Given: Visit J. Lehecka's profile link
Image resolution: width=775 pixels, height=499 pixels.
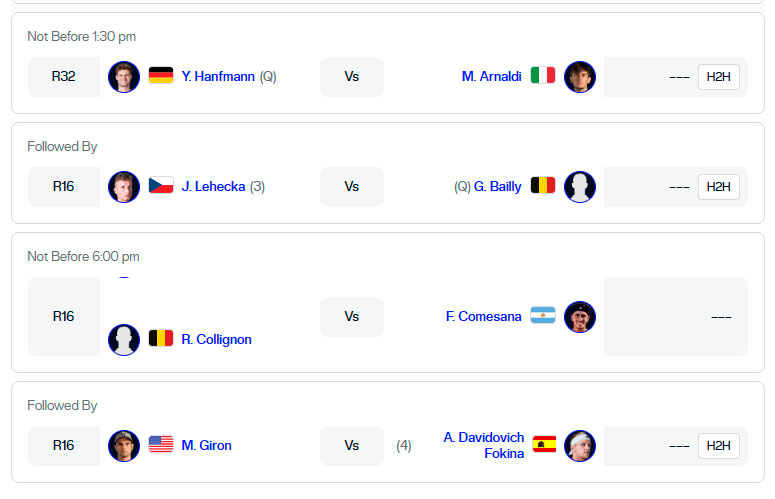Looking at the screenshot, I should point(213,186).
